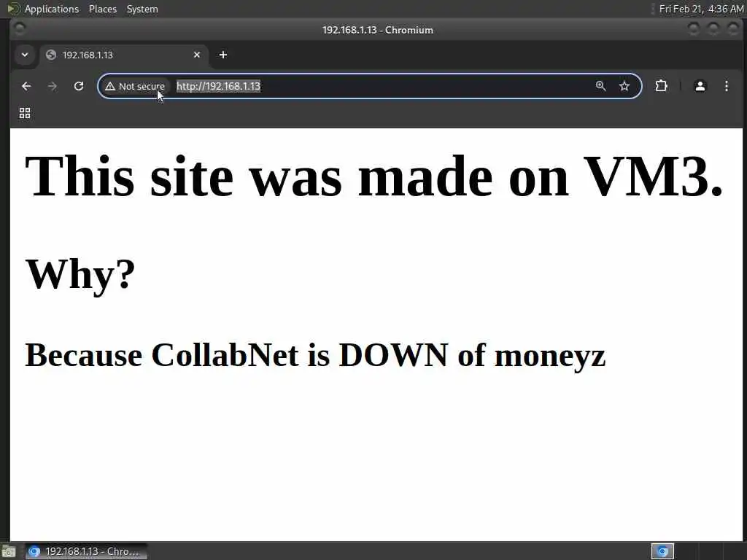Go back to previous page
The image size is (747, 560).
click(x=26, y=86)
